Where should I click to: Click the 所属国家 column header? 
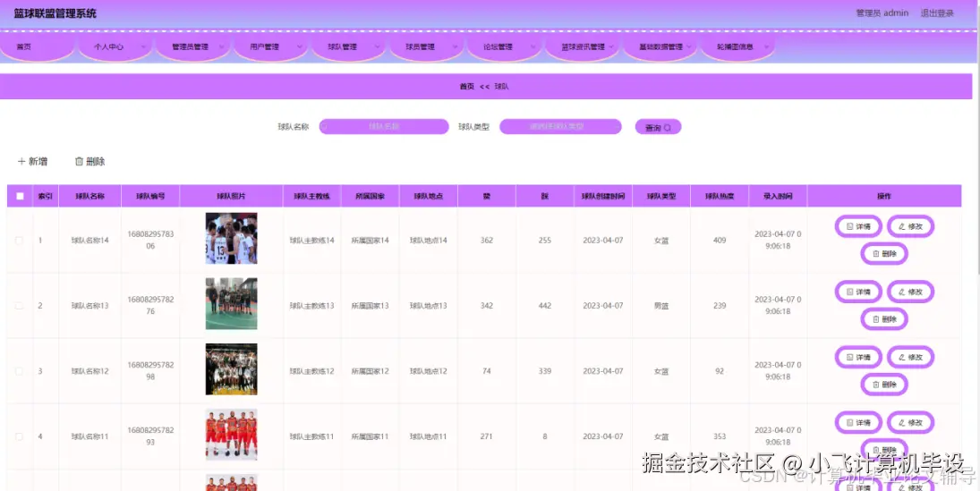click(x=370, y=196)
